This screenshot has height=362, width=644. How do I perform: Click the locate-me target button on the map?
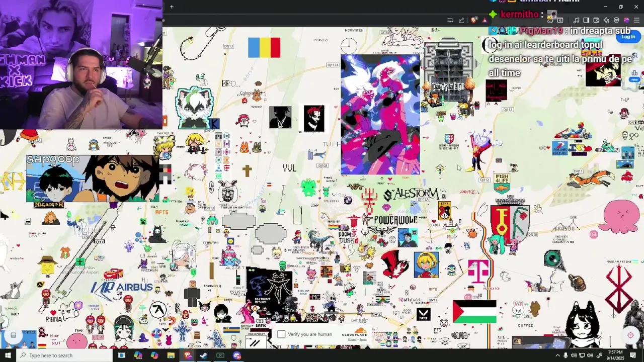tap(630, 335)
